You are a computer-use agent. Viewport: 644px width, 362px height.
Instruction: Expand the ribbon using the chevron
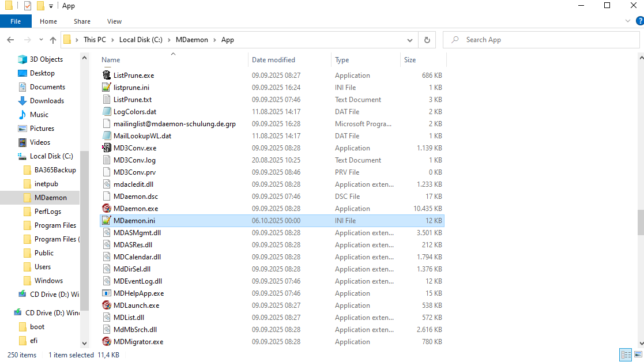pyautogui.click(x=628, y=21)
